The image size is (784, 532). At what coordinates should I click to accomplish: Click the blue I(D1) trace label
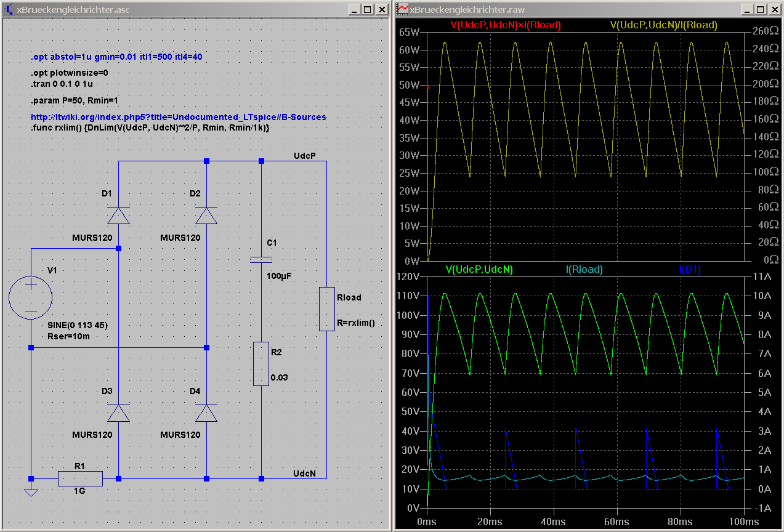click(690, 269)
